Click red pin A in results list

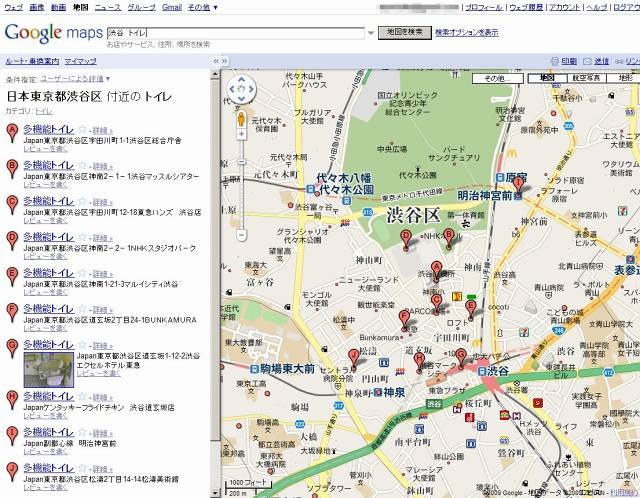tap(12, 133)
